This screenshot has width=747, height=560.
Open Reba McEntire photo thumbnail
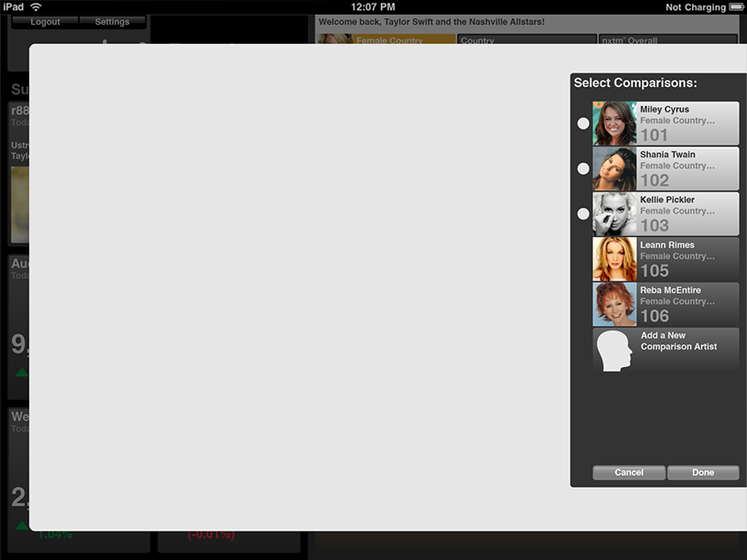[x=614, y=305]
